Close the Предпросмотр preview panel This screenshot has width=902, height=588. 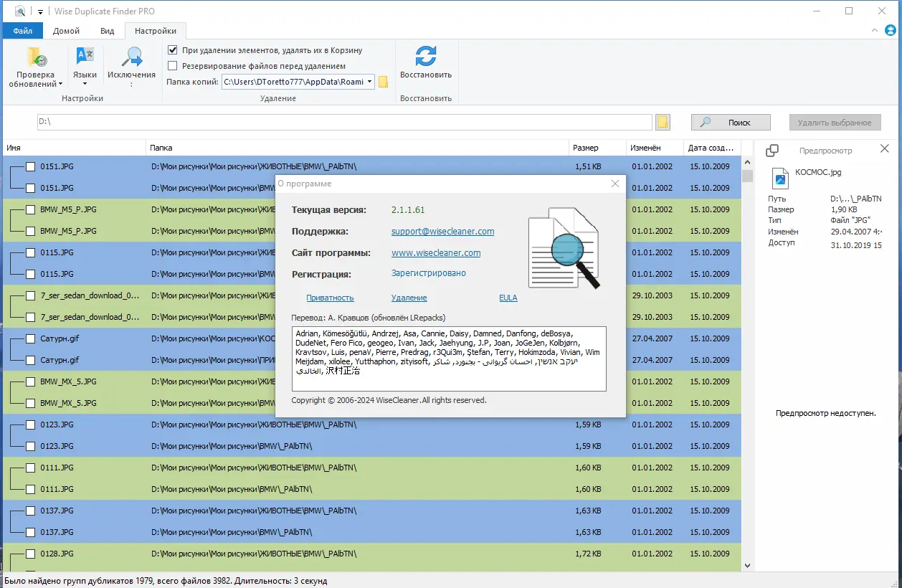(884, 149)
